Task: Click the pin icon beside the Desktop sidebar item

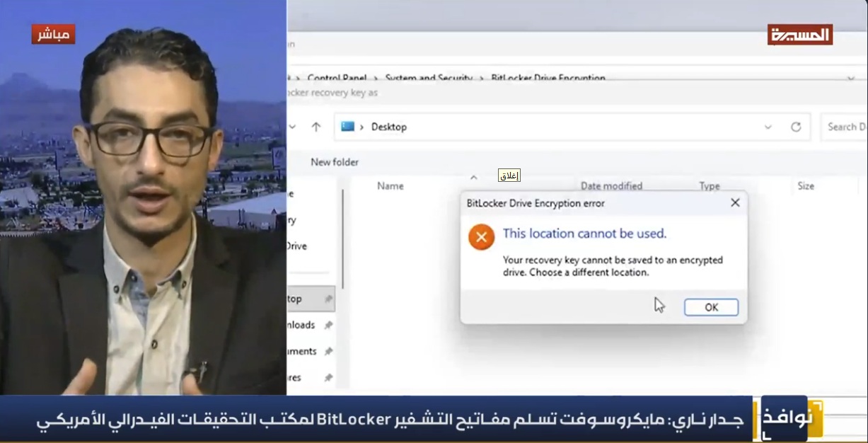Action: click(x=328, y=299)
